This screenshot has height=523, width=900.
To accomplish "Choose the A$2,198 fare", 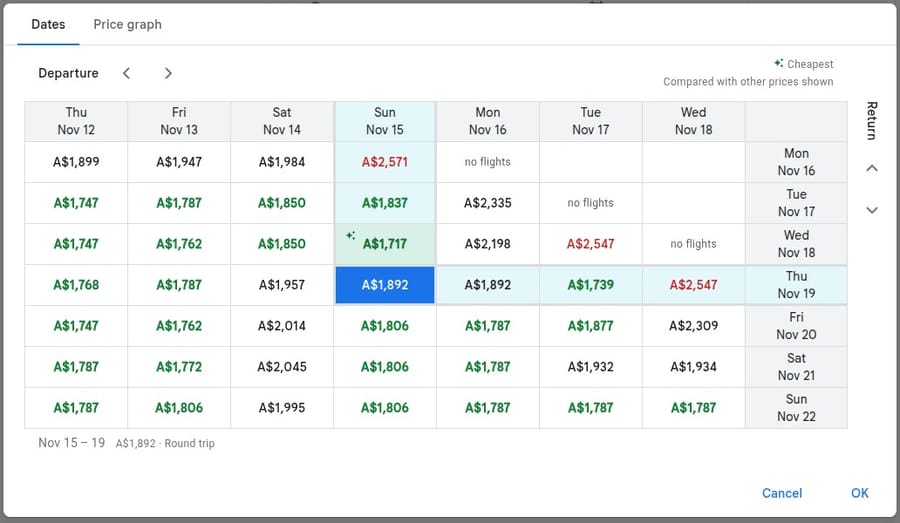I will (x=487, y=243).
